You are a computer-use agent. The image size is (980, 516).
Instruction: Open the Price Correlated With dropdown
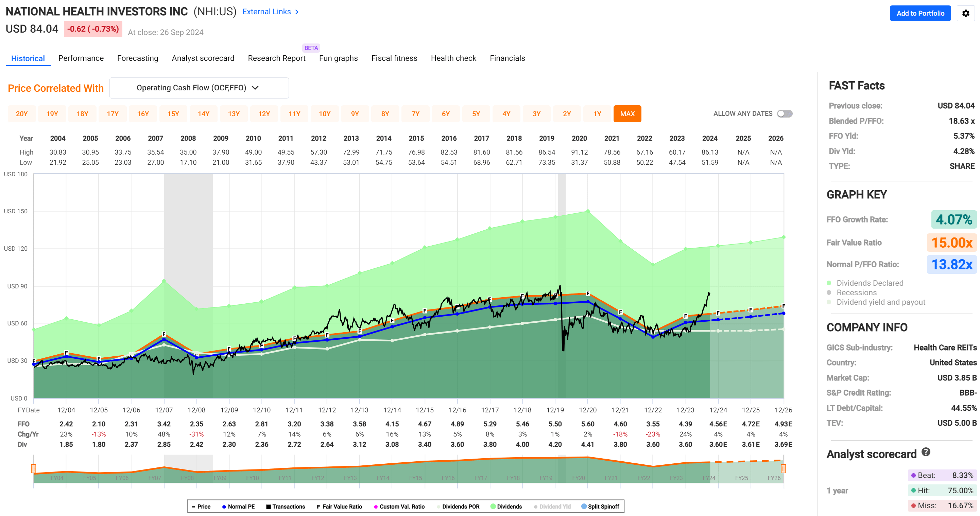click(x=199, y=87)
